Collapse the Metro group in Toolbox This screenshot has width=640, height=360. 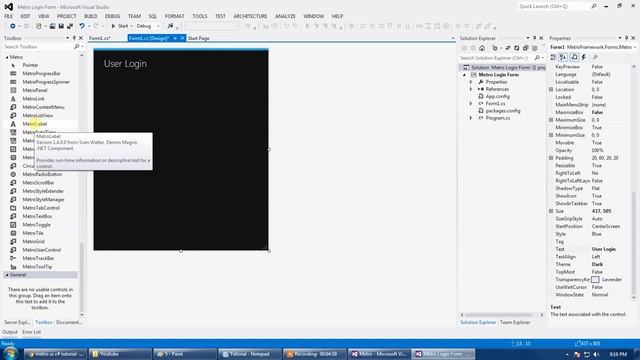point(7,57)
